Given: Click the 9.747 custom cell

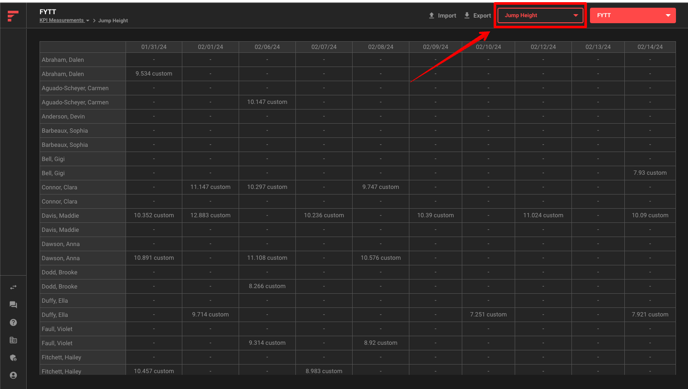Looking at the screenshot, I should pyautogui.click(x=380, y=187).
